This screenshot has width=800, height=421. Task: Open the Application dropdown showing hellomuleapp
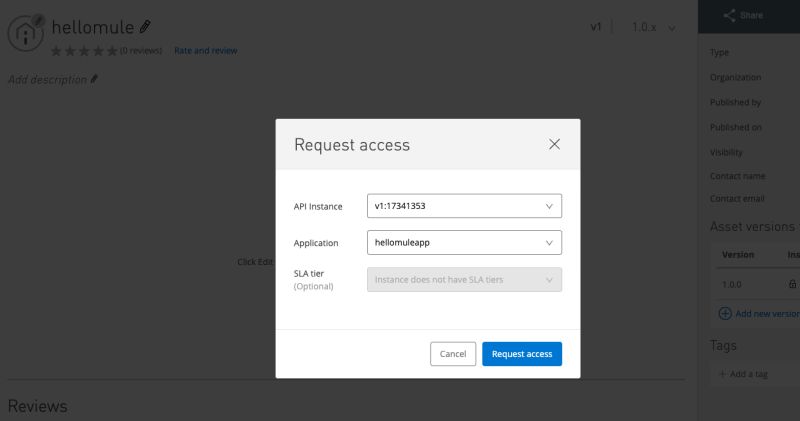click(x=464, y=243)
